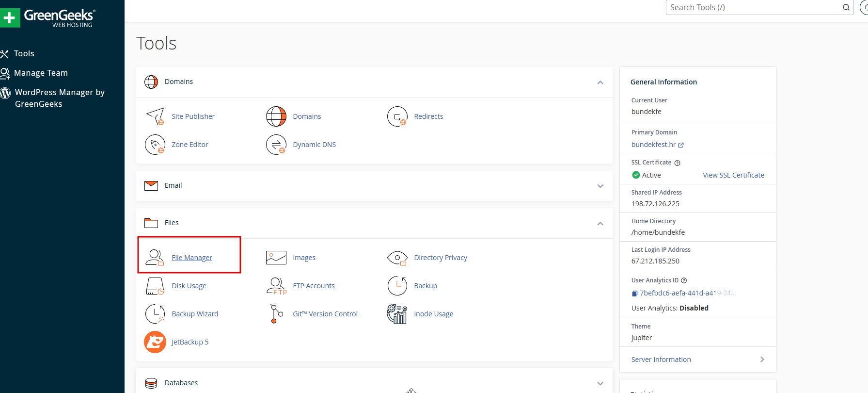868x393 pixels.
Task: Click the Site Publisher paper plane icon
Action: coord(155,116)
